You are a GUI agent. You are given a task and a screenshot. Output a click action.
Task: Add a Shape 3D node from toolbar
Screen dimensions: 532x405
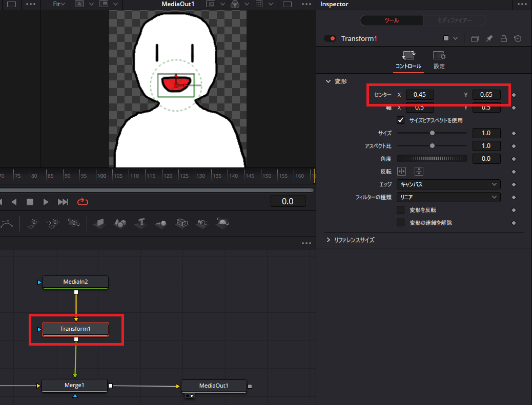pyautogui.click(x=120, y=223)
